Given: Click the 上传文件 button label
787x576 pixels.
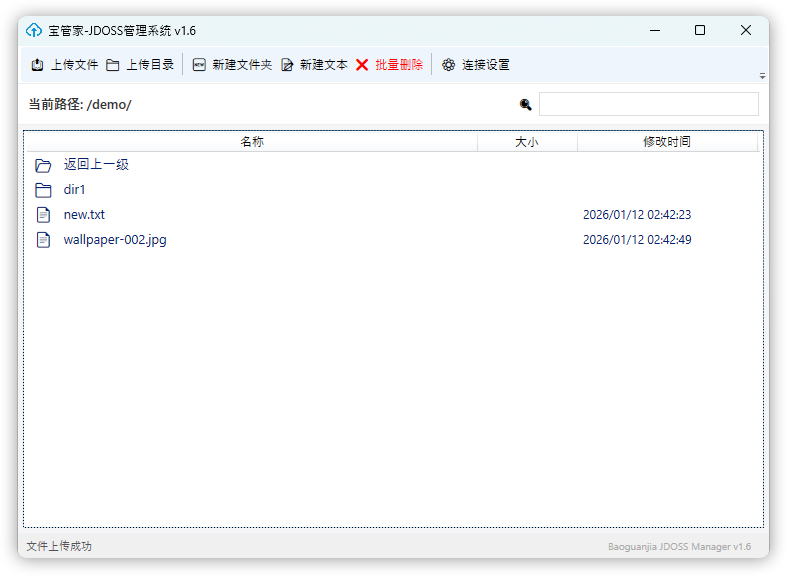Looking at the screenshot, I should (75, 65).
